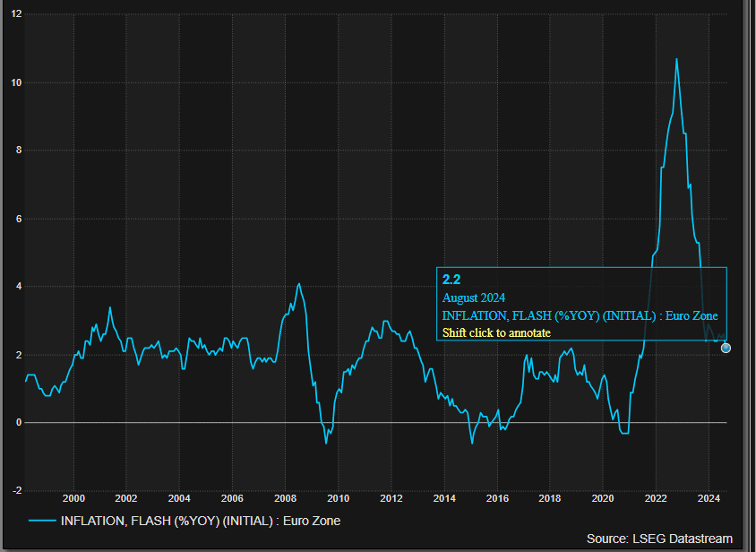Select the 2012 label on the x-axis

click(391, 498)
